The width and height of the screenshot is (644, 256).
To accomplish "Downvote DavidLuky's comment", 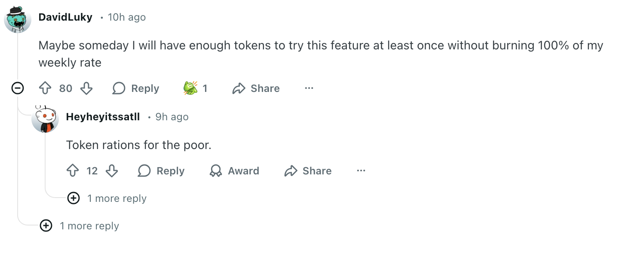I will (86, 88).
